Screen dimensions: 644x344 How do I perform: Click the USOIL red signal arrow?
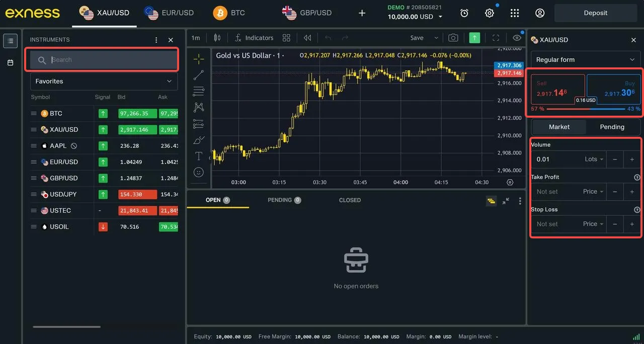coord(103,227)
